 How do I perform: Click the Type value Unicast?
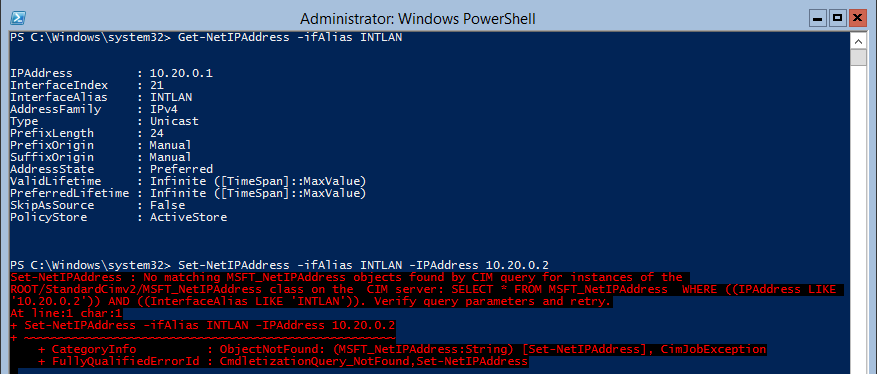tap(174, 121)
